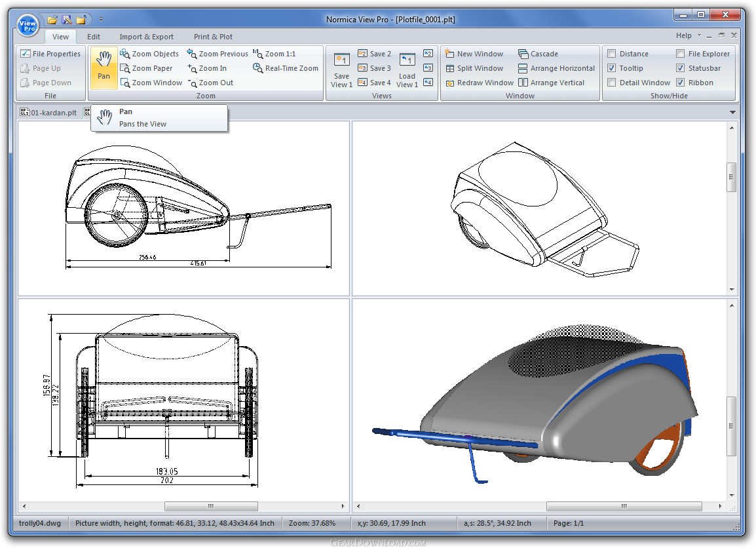This screenshot has width=756, height=548.
Task: Save the current view as View 1
Action: 341,70
